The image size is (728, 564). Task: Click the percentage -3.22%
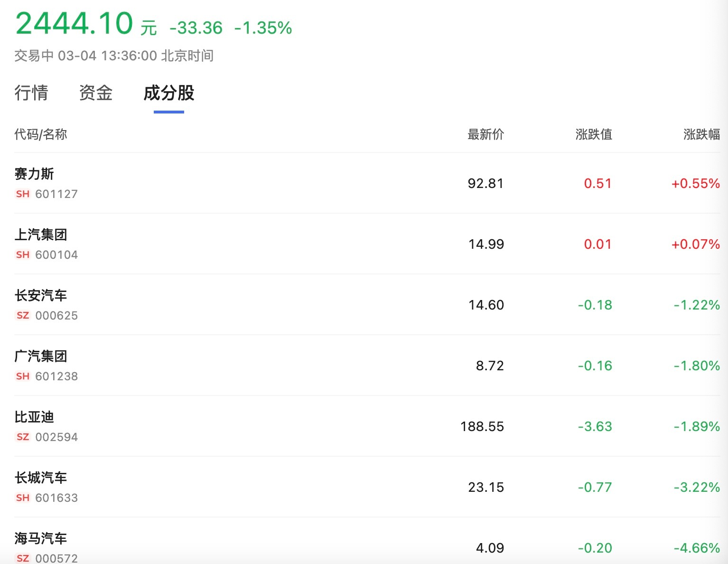tap(697, 487)
